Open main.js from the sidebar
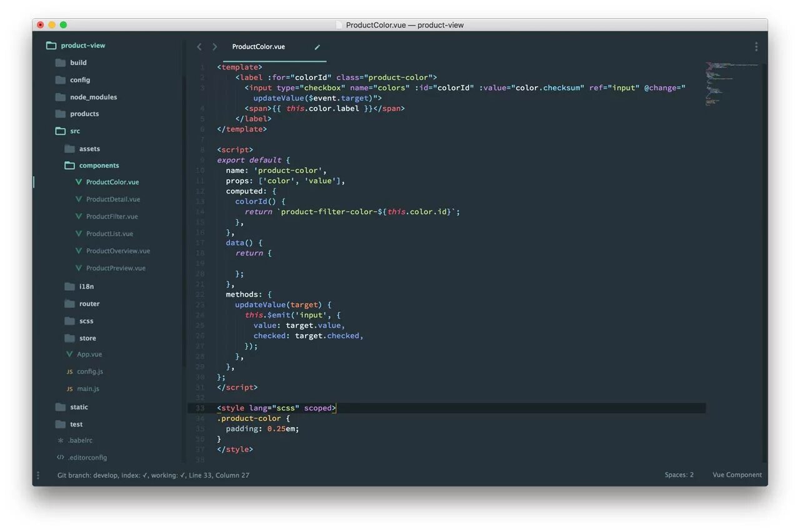This screenshot has height=532, width=800. (x=88, y=388)
